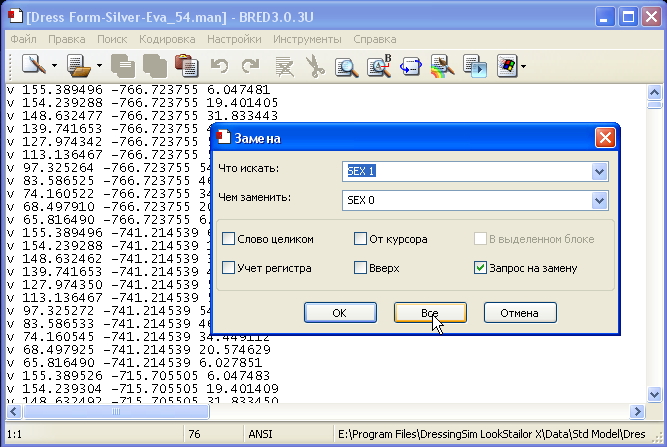Image resolution: width=667 pixels, height=447 pixels.
Task: Click line 'v 155.389496 -766.723755 6.047481'
Action: tap(138, 90)
